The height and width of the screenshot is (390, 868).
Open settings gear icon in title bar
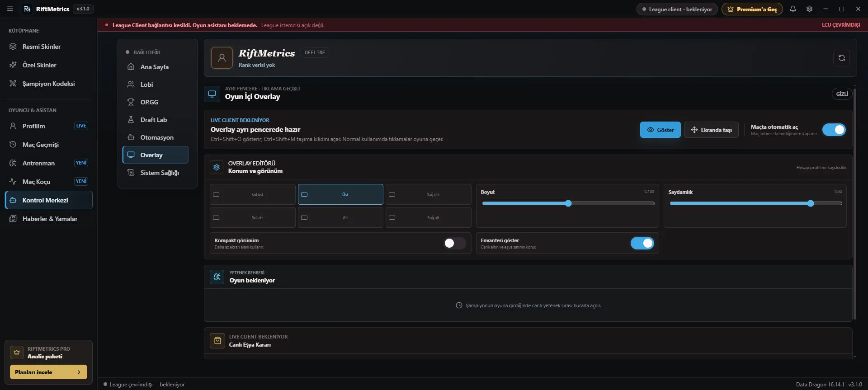pos(809,9)
